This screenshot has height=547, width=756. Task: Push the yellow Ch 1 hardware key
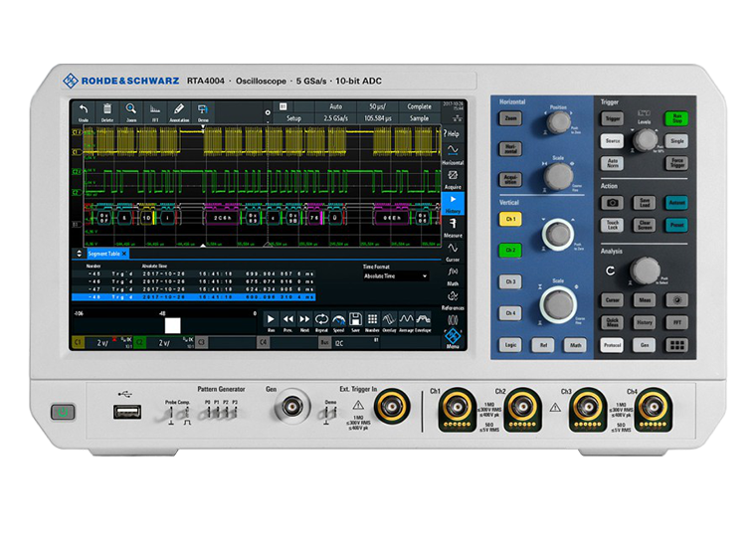click(510, 219)
